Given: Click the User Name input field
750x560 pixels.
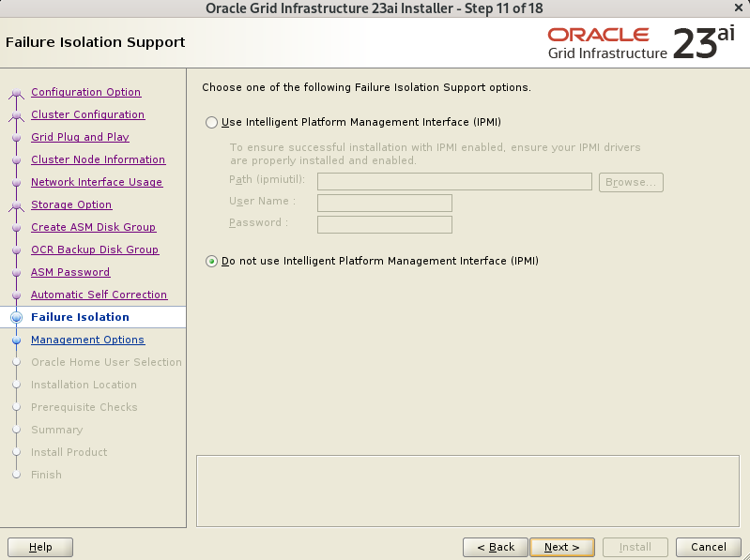Looking at the screenshot, I should (385, 203).
